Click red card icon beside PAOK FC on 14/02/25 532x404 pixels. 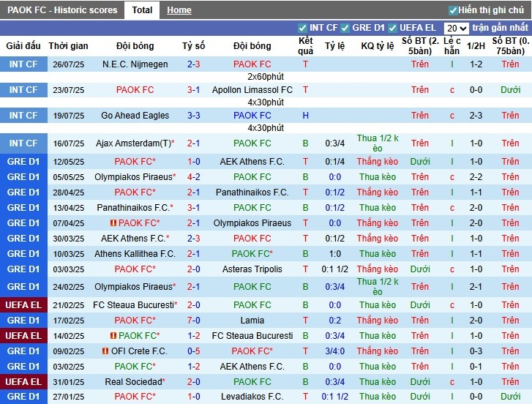113,335
